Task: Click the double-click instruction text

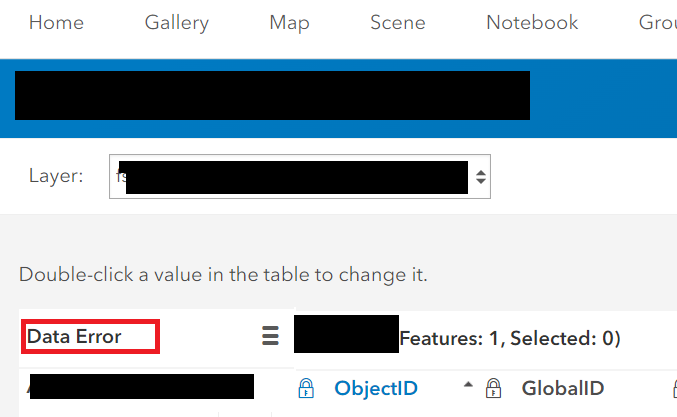Action: tap(223, 275)
